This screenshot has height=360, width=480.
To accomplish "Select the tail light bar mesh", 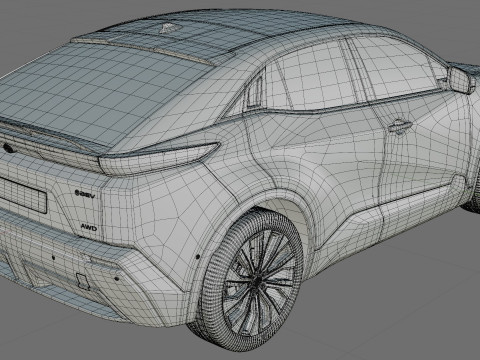I will (159, 158).
